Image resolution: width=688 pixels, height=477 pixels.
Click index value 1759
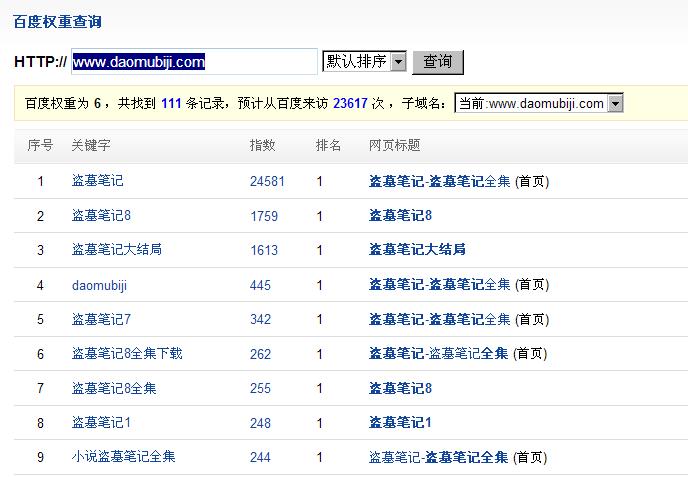point(264,216)
